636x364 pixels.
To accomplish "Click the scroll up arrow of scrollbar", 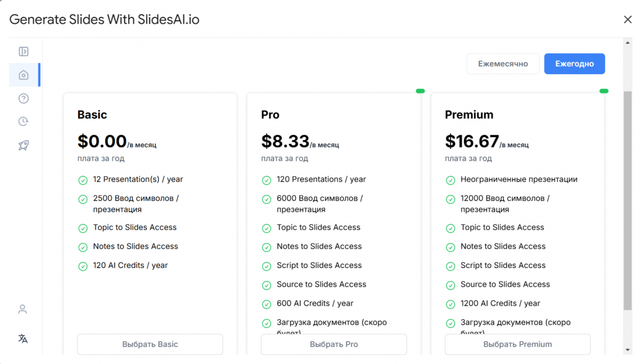I will (x=628, y=43).
